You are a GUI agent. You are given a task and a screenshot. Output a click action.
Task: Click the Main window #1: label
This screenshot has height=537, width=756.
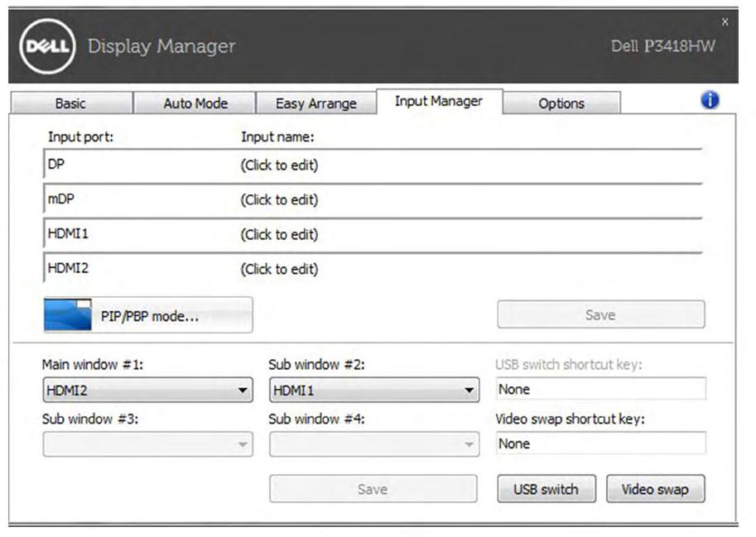93,365
